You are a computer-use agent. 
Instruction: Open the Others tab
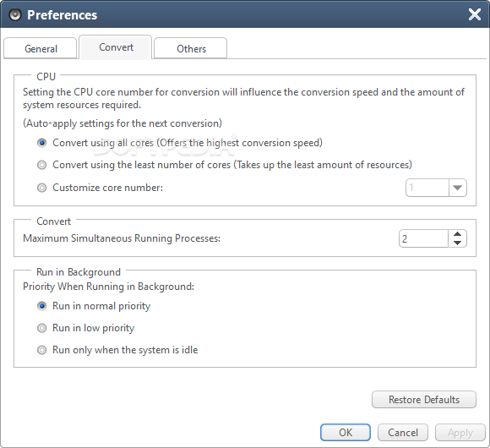coord(191,48)
